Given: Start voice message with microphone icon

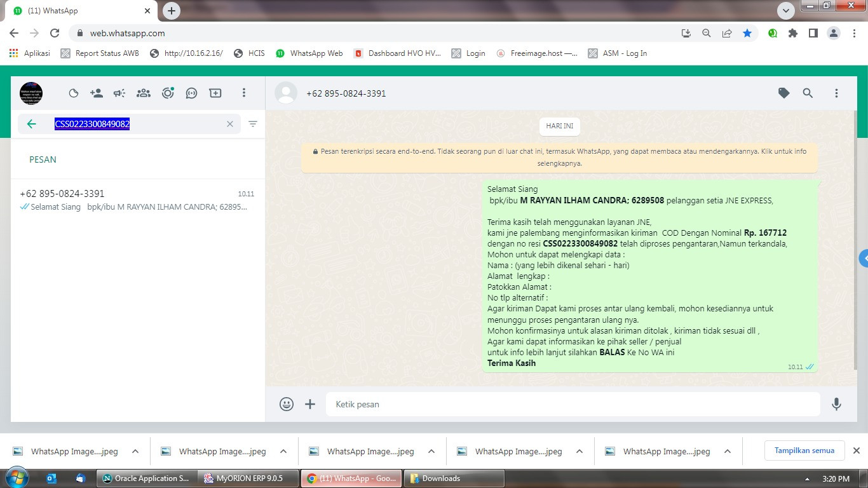Looking at the screenshot, I should click(x=836, y=404).
